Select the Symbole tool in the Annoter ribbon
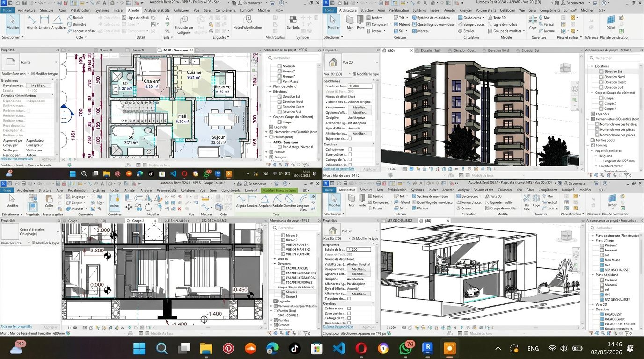Viewport: 644px width, 359px height. point(293,22)
